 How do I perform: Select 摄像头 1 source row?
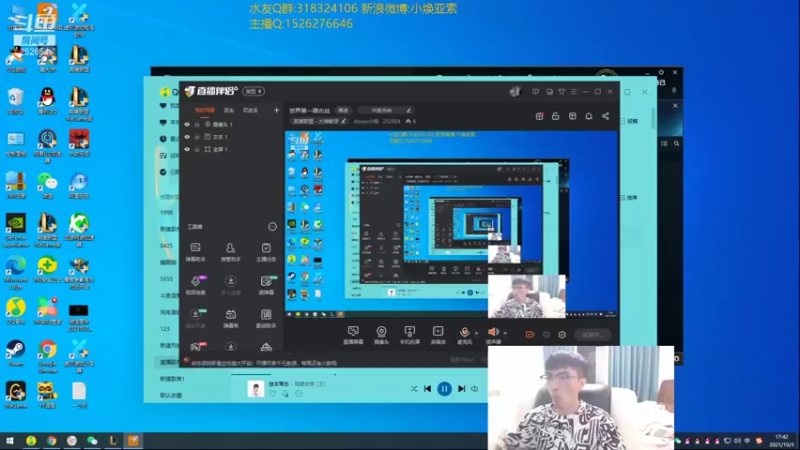pyautogui.click(x=232, y=124)
